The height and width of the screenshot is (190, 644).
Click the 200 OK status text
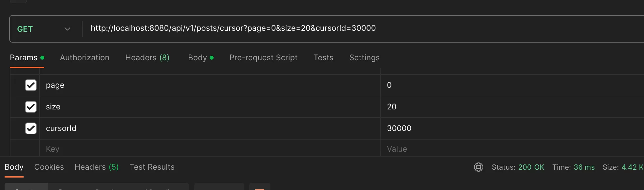coord(531,167)
